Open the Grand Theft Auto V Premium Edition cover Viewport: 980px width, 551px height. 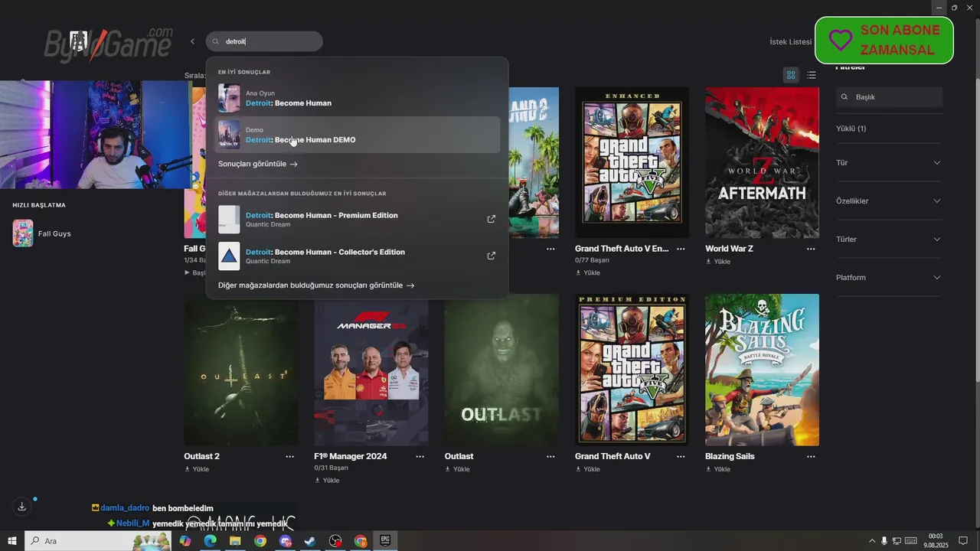(x=632, y=370)
